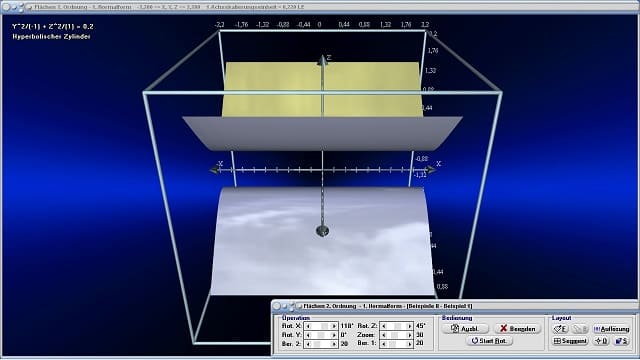Increase Rot. Z with right arrow

(x=409, y=326)
